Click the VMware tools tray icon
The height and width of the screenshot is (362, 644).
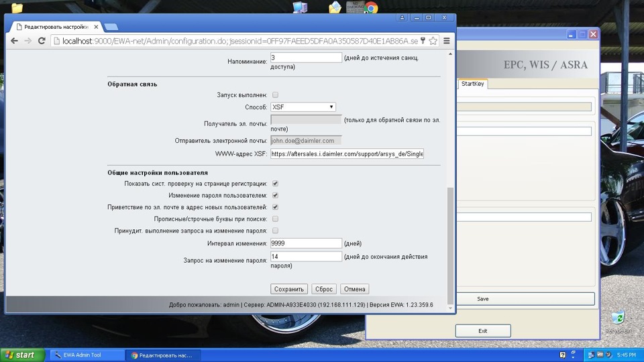[x=600, y=355]
